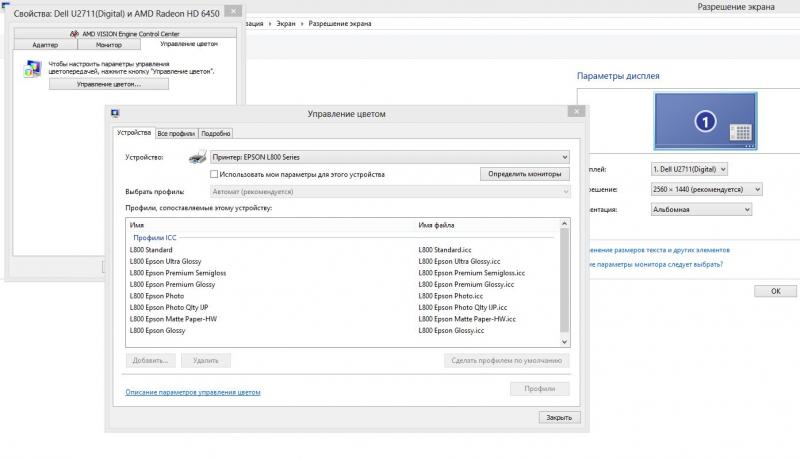This screenshot has width=800, height=459.
Task: Enable 'Использовать мои параметры' checkbox
Action: [214, 174]
